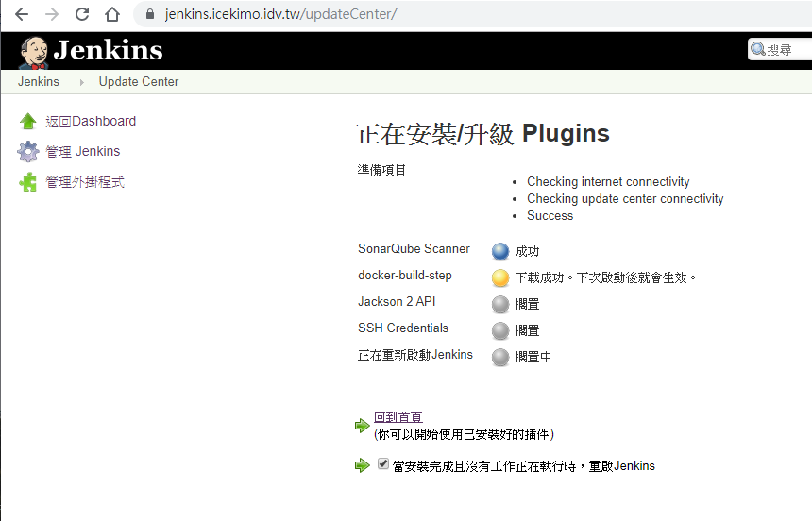This screenshot has height=521, width=812.
Task: Open the Jenkins breadcrumb item
Action: pyautogui.click(x=39, y=82)
